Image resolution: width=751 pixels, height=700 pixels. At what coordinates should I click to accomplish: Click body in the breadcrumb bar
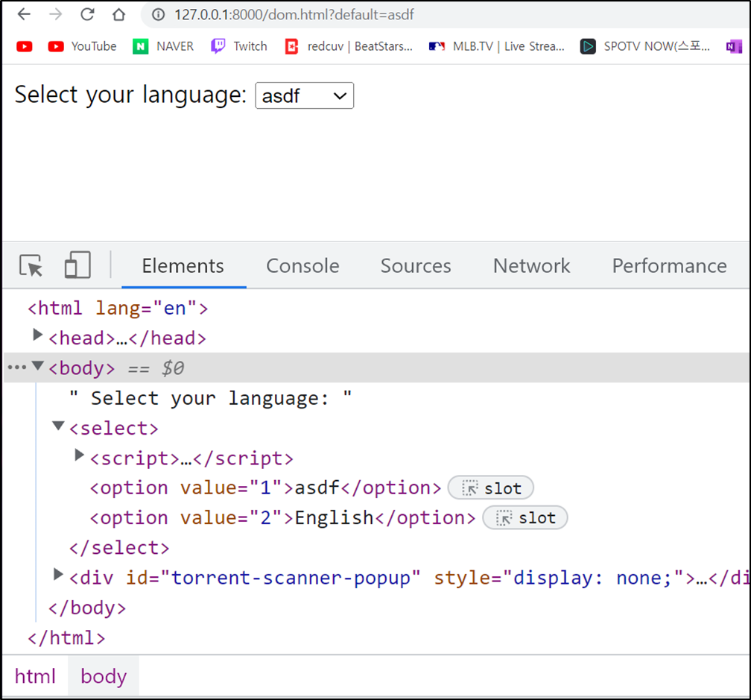[x=104, y=676]
